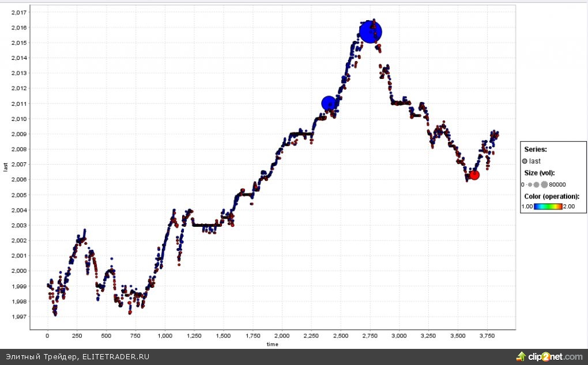Screen dimensions: 588x365
Task: Click the 3,750 x-axis label
Action: pos(487,336)
